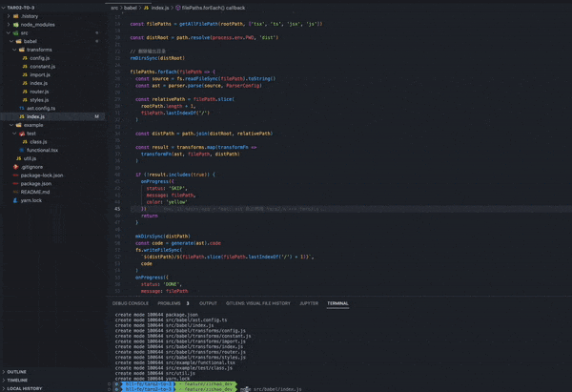Click the symbol icon in breadcrumb callback
The image size is (572, 392).
[x=178, y=8]
